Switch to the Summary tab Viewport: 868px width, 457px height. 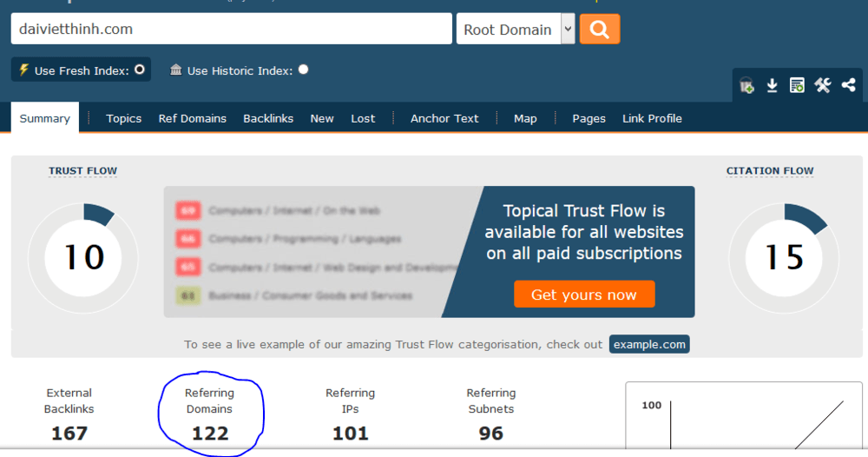point(45,118)
